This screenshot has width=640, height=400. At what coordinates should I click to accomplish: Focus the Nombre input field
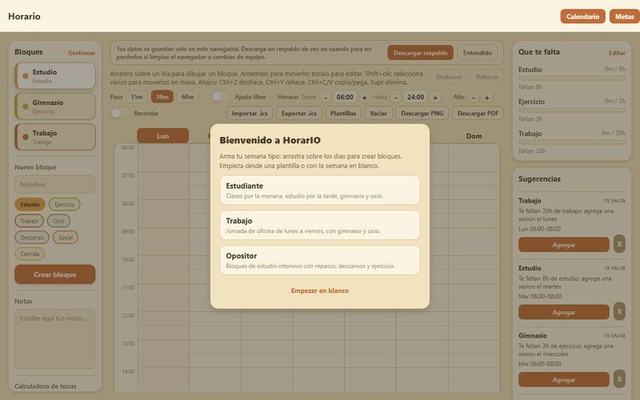tap(55, 184)
